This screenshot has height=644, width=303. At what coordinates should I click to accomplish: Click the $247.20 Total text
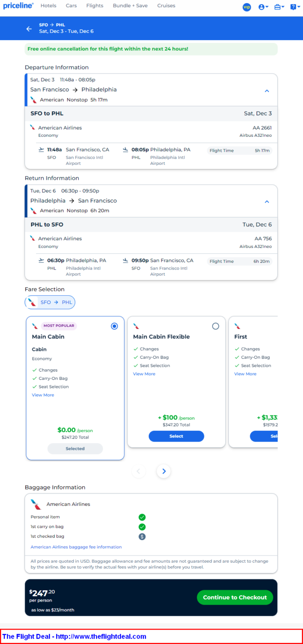(x=75, y=437)
